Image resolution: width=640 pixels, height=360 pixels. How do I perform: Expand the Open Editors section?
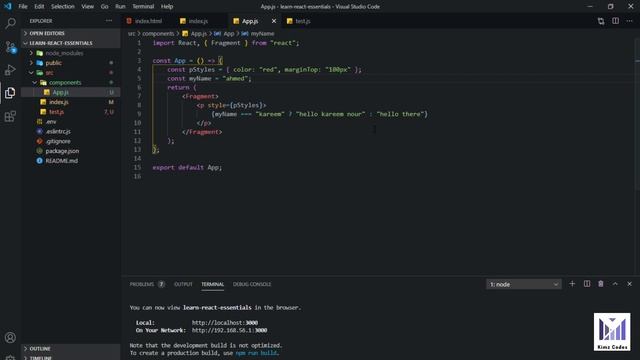(x=71, y=33)
